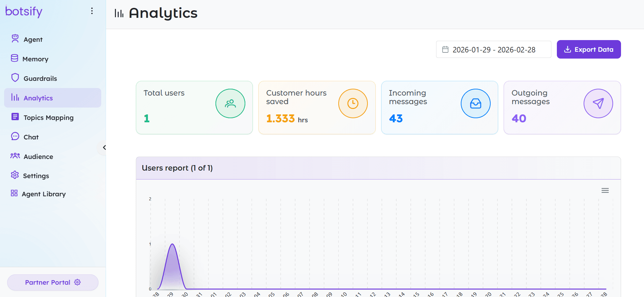The height and width of the screenshot is (297, 644).
Task: Select the Audience menu item
Action: click(x=38, y=157)
